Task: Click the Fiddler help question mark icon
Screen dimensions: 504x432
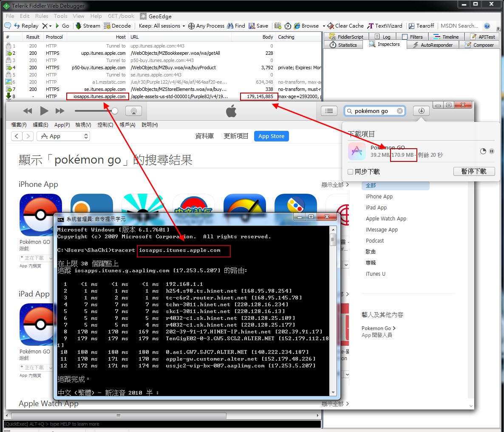Action: pyautogui.click(x=487, y=25)
